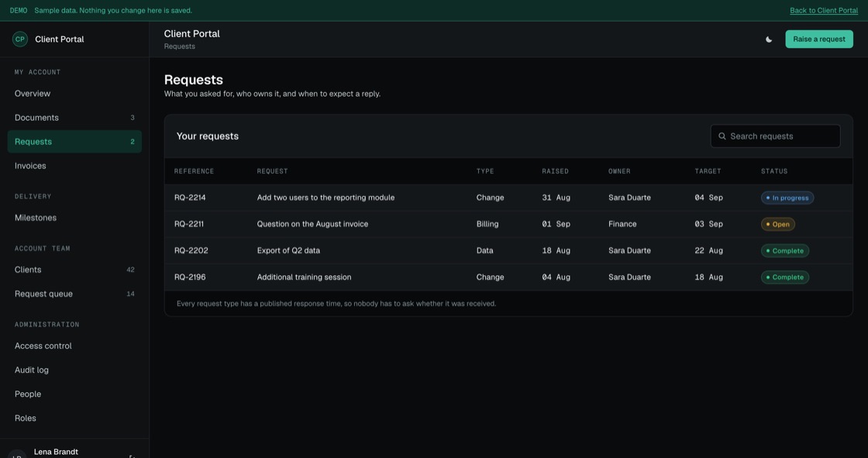Click Lena Brandt user name
The width and height of the screenshot is (868, 458).
[56, 452]
